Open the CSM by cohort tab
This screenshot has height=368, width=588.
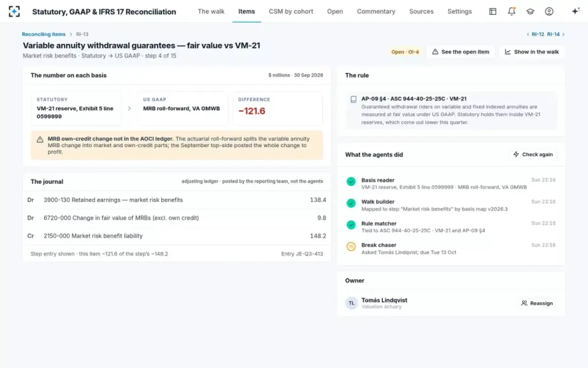click(291, 11)
